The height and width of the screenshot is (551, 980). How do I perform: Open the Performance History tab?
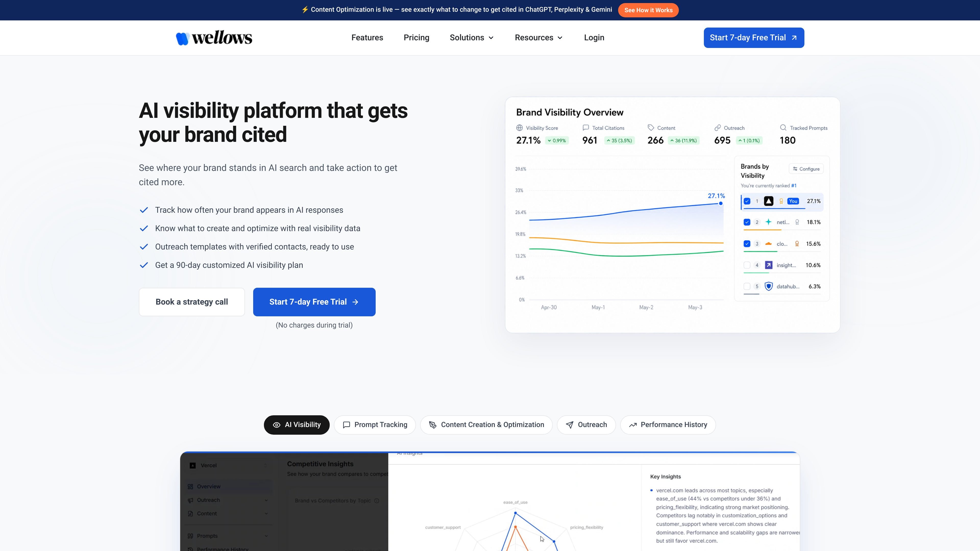pyautogui.click(x=668, y=425)
